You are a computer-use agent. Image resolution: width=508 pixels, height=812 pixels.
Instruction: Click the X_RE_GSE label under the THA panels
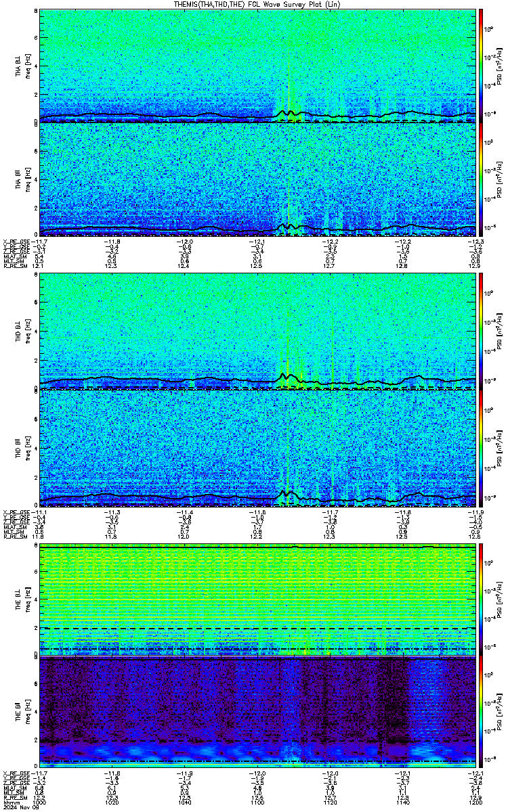[16, 241]
